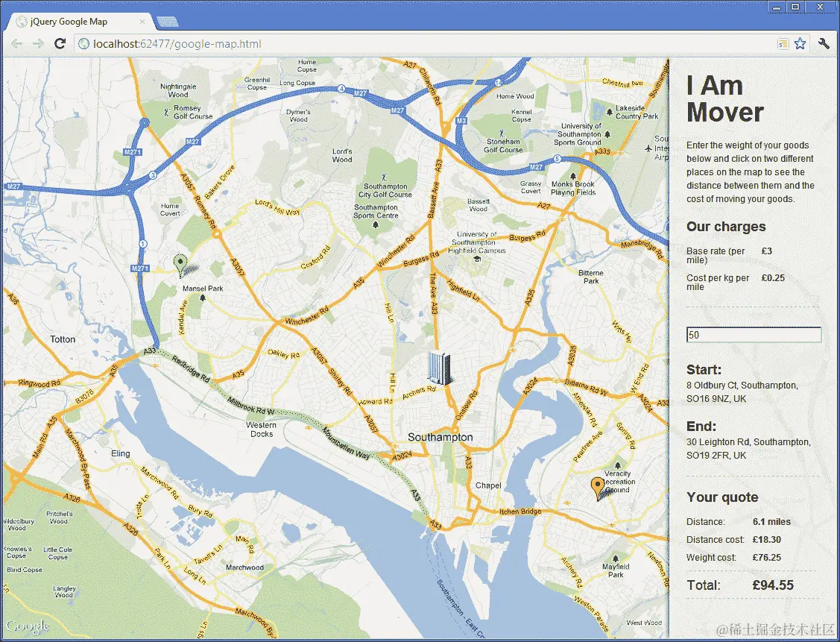Click the Mansel Park label
The image size is (840, 642).
pos(203,289)
